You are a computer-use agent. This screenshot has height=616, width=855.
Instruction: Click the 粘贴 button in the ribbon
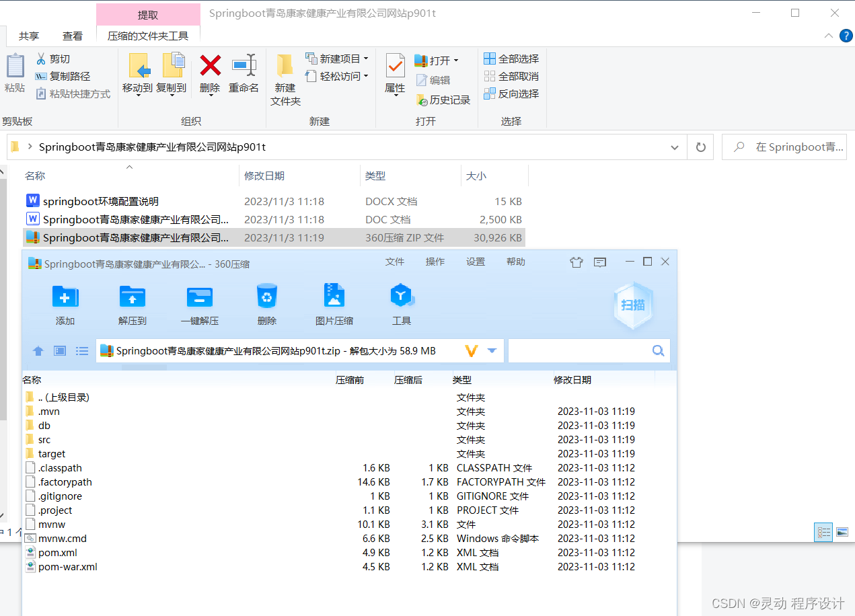pos(15,74)
